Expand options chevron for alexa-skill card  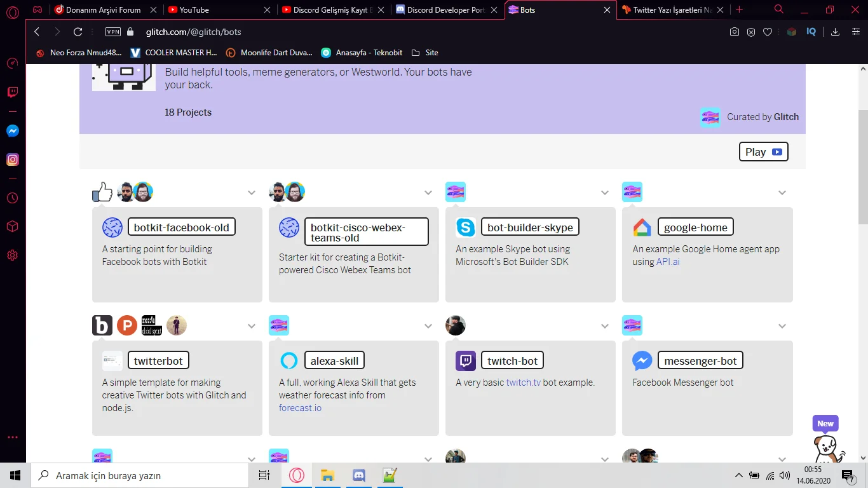coord(428,326)
